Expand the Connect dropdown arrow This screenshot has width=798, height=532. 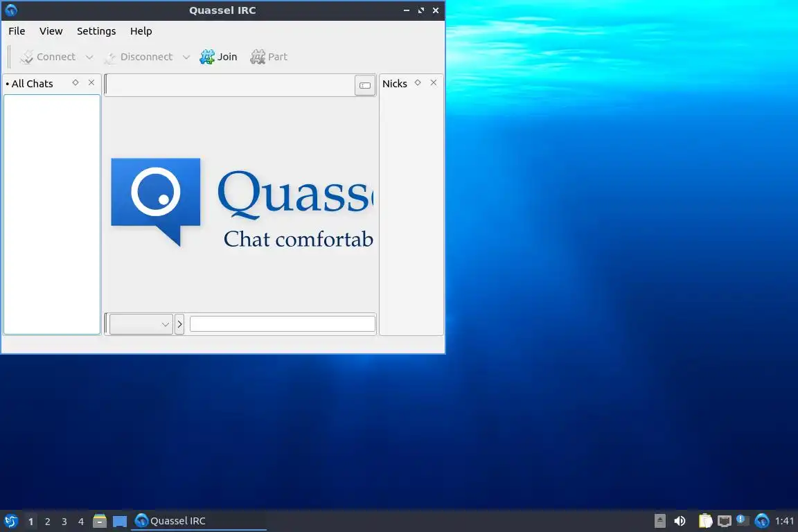pos(89,57)
